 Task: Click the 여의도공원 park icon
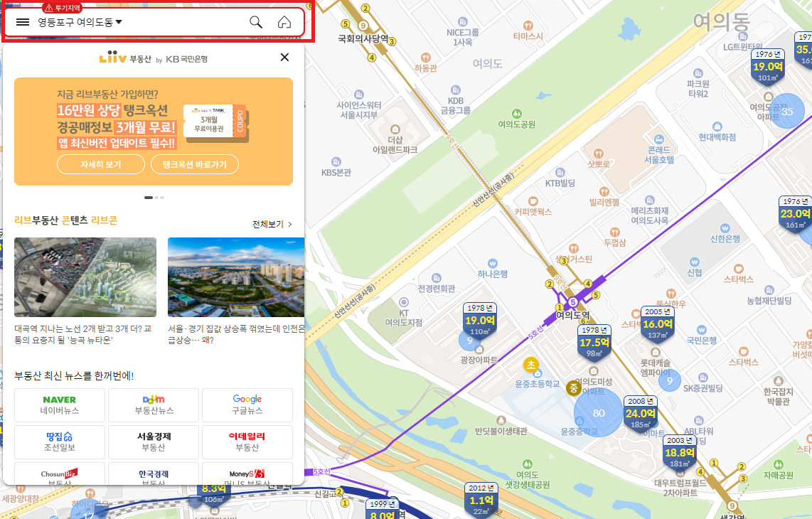[x=516, y=114]
